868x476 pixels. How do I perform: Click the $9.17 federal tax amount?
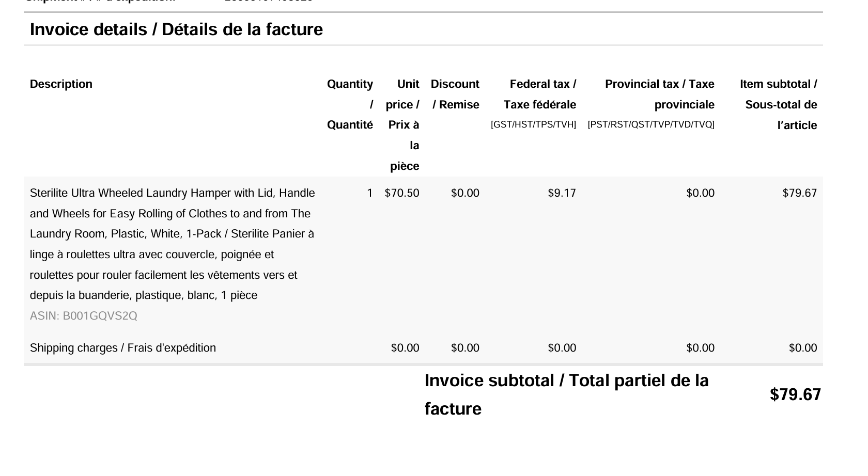point(562,193)
